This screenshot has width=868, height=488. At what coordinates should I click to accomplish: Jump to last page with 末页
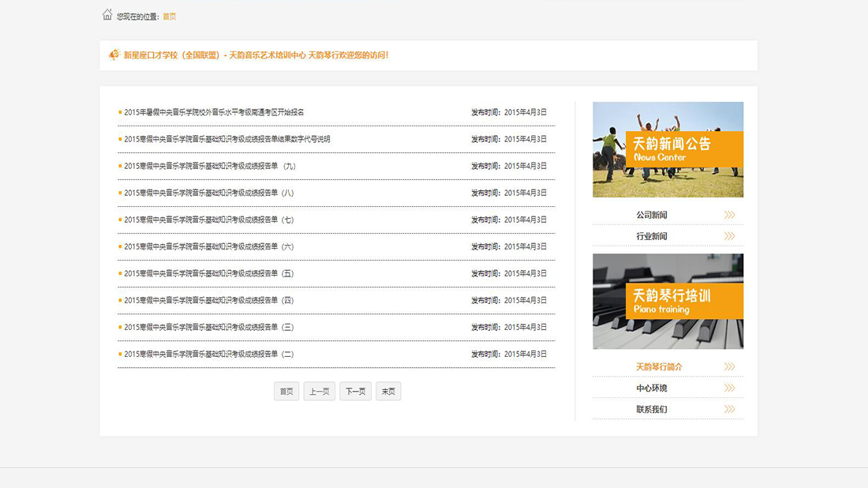388,392
